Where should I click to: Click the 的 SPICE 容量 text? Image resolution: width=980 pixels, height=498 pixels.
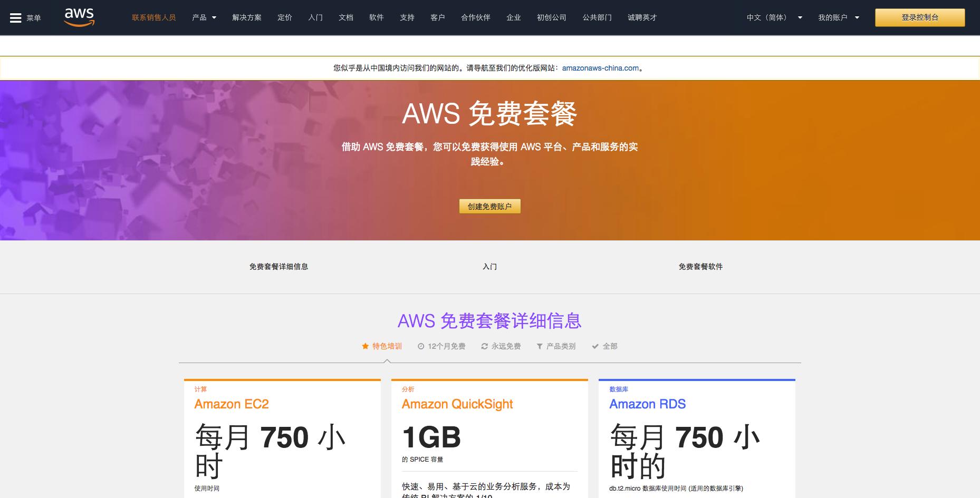[x=422, y=460]
